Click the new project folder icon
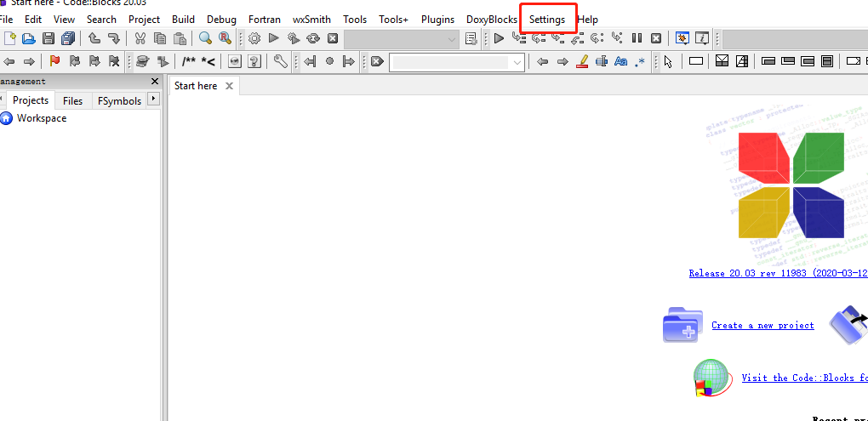 [x=682, y=325]
